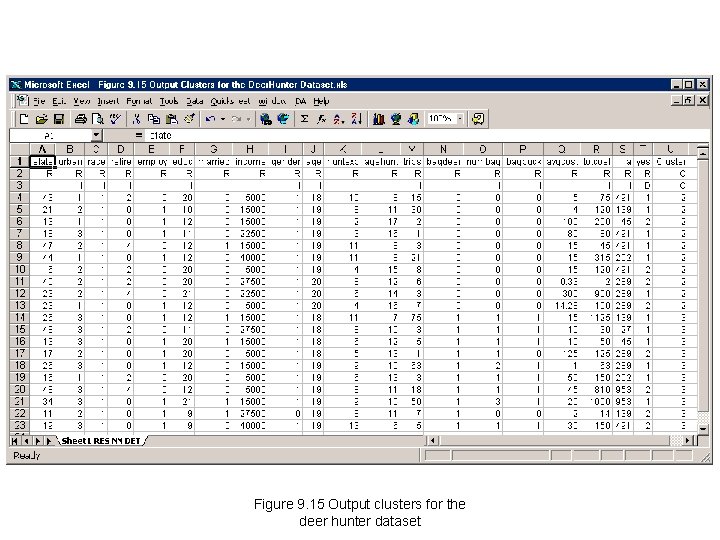Open the Zoom percentage dropdown
The image size is (720, 540).
(x=460, y=119)
